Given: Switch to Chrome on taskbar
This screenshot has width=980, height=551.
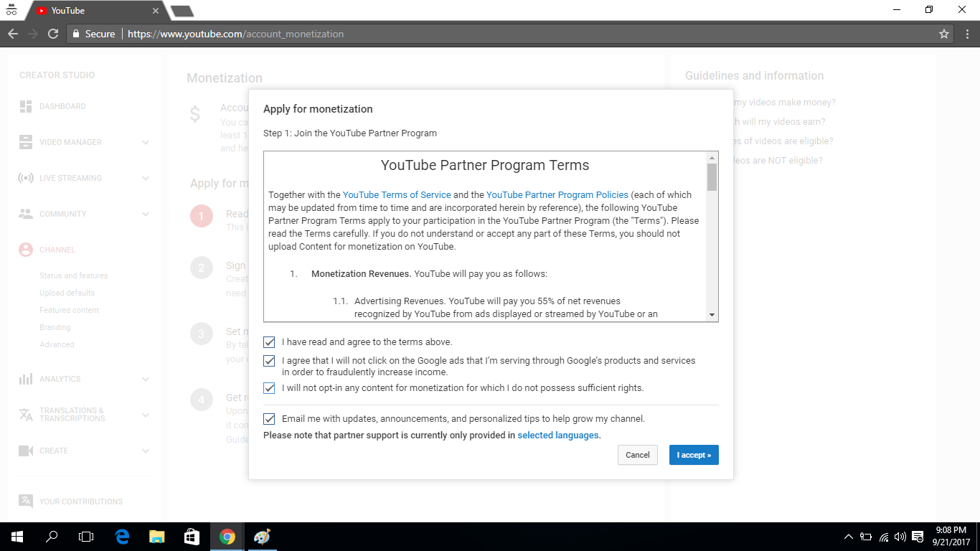Looking at the screenshot, I should 227,537.
